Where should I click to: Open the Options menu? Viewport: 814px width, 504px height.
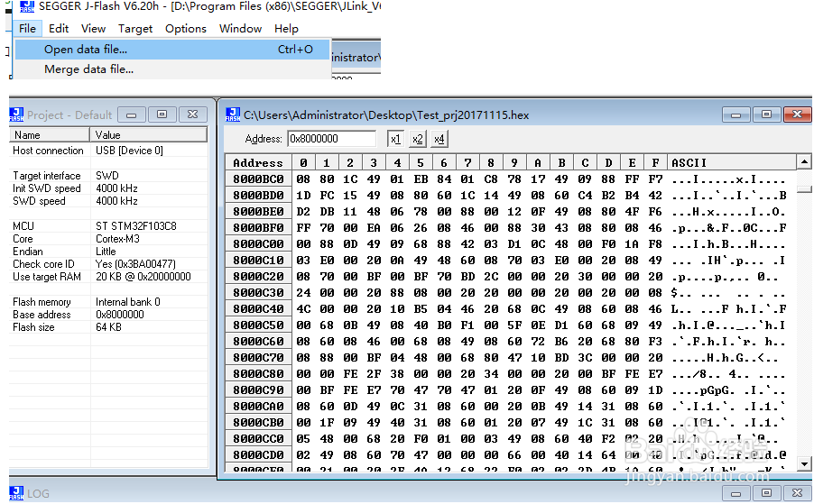click(x=186, y=29)
